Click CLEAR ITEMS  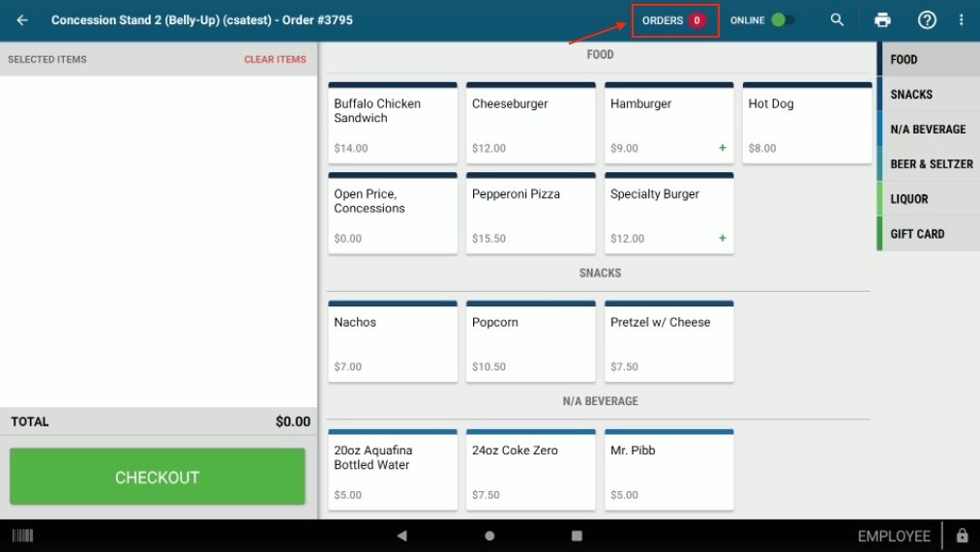tap(275, 59)
